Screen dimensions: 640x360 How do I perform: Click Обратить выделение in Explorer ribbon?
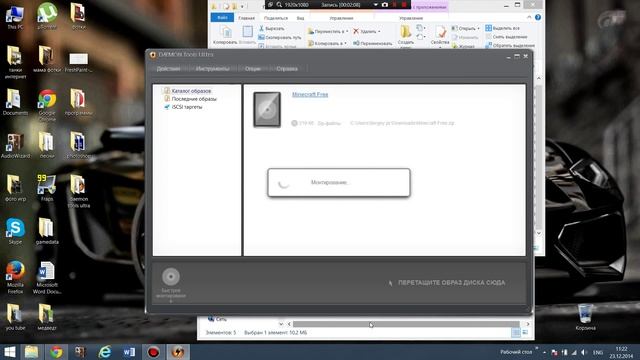click(510, 45)
